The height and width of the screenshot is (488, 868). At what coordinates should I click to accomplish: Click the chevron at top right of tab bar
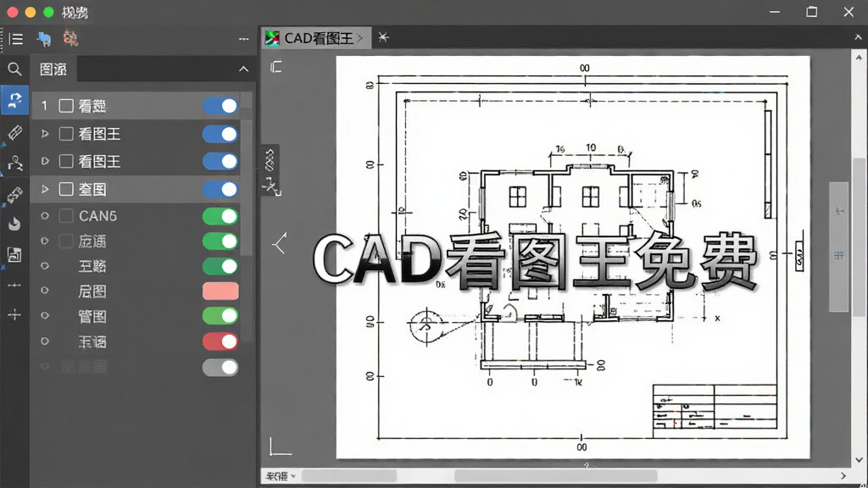click(x=858, y=37)
